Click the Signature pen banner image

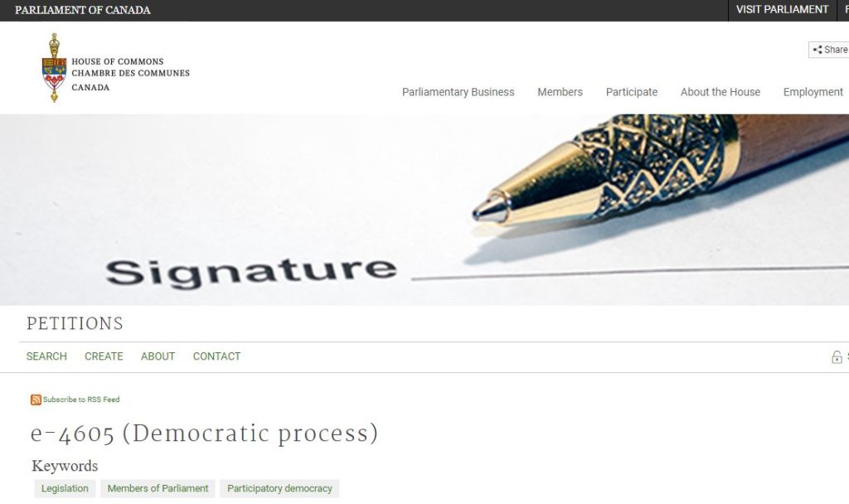[x=424, y=210]
